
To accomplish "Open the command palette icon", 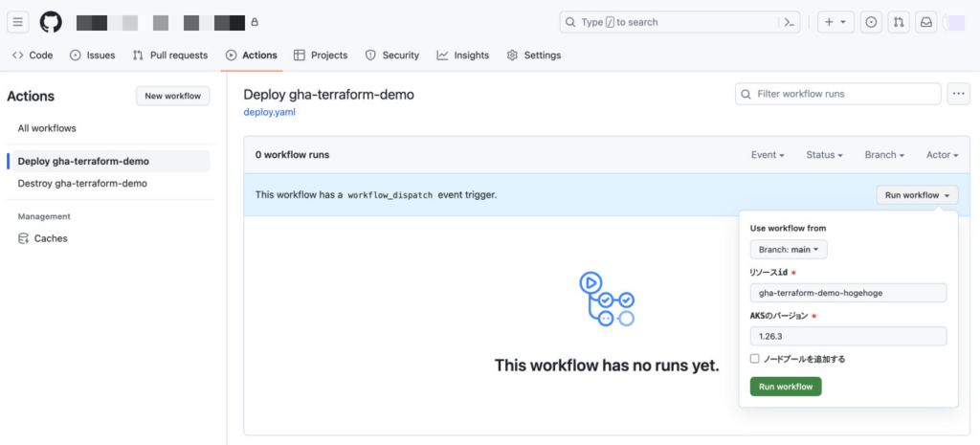I will coord(790,23).
